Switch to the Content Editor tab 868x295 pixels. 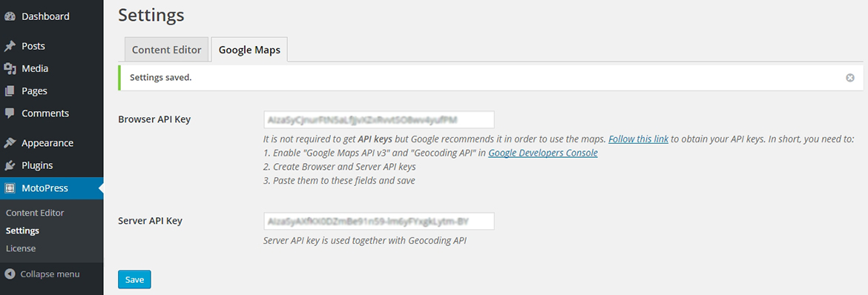[167, 49]
